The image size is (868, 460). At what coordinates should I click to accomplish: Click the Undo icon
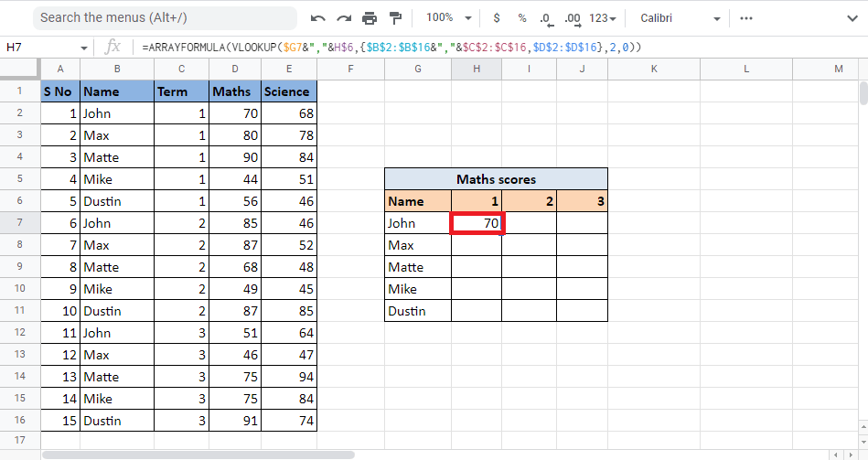point(318,18)
